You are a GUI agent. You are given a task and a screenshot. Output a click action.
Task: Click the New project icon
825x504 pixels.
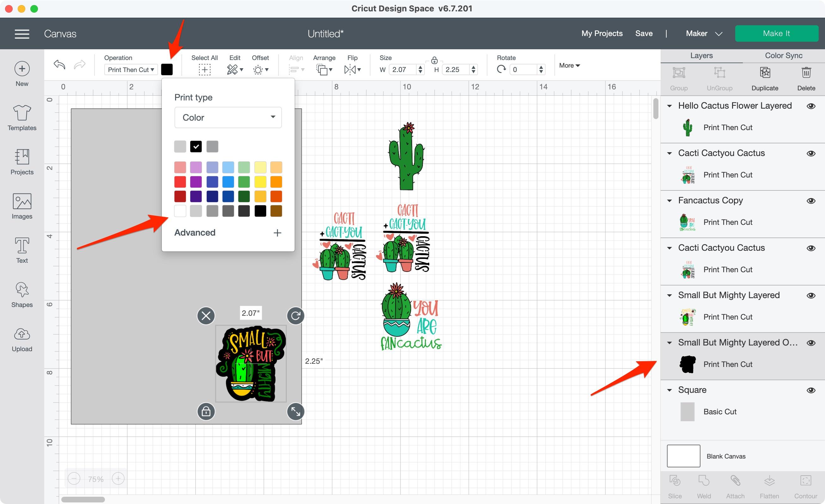click(22, 69)
